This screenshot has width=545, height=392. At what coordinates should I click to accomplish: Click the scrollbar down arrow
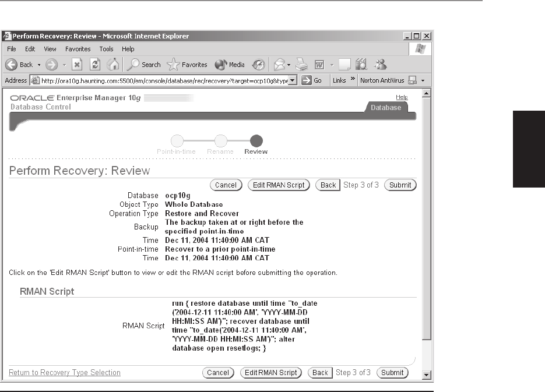pyautogui.click(x=427, y=375)
